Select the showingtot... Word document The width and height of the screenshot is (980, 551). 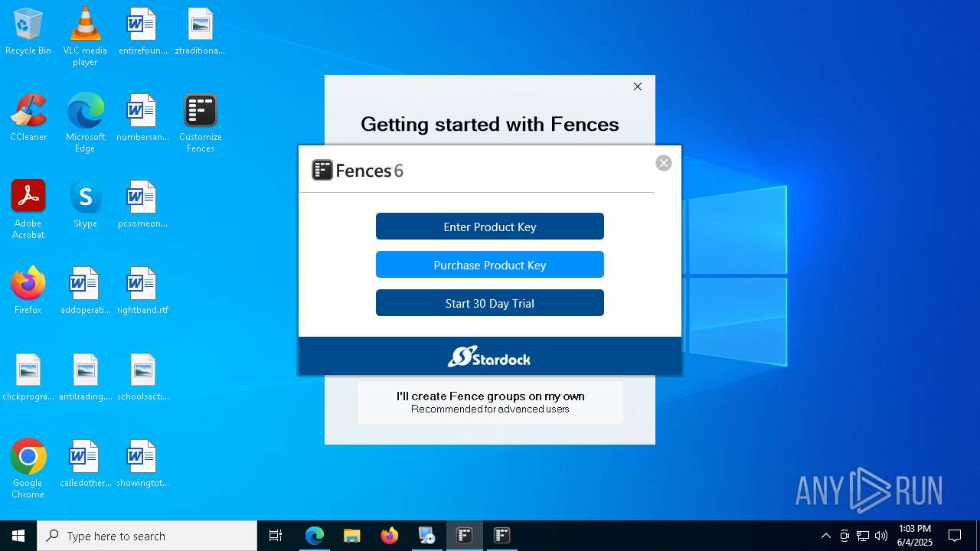pos(142,465)
